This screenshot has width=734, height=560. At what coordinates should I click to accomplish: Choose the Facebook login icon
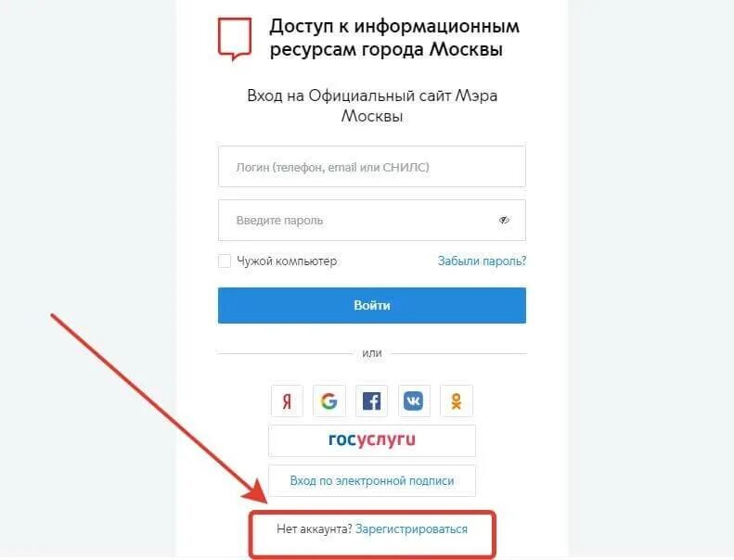tap(372, 401)
